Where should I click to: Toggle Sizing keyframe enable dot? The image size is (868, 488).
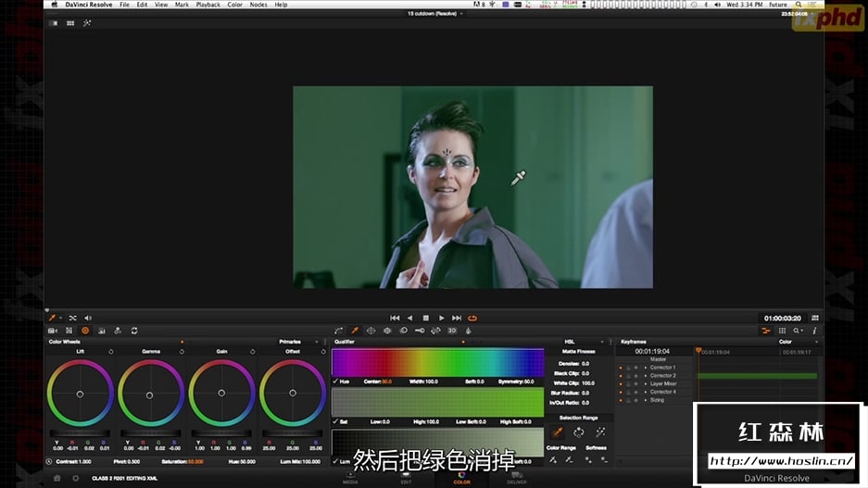point(621,400)
